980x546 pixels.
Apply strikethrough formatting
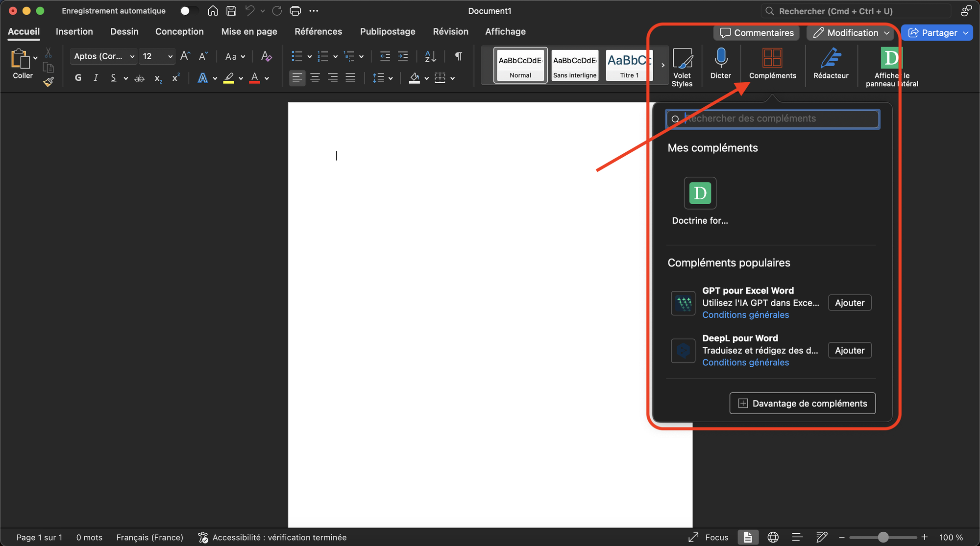[140, 78]
